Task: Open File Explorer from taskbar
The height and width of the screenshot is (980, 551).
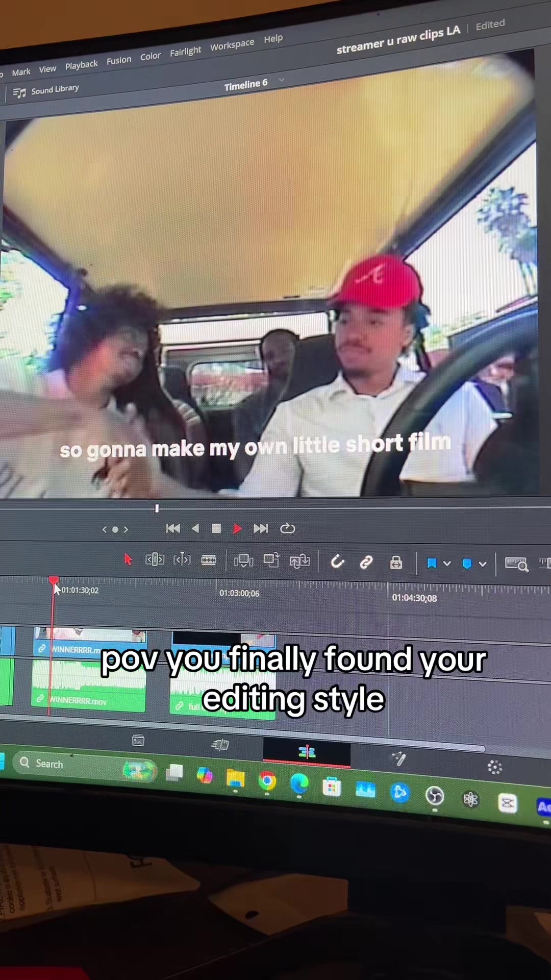Action: (236, 779)
